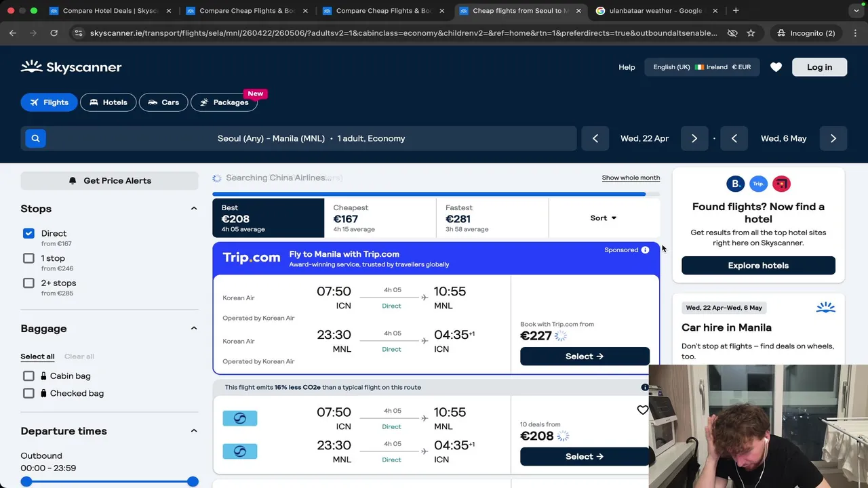Click Select all baggage link
This screenshot has height=488, width=868.
[x=37, y=357]
